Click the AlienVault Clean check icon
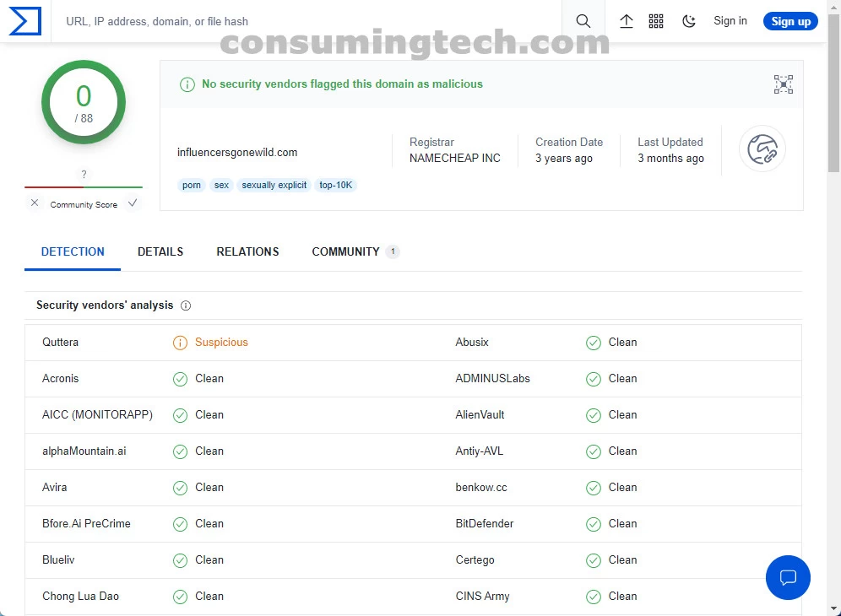The height and width of the screenshot is (616, 841). pos(594,415)
